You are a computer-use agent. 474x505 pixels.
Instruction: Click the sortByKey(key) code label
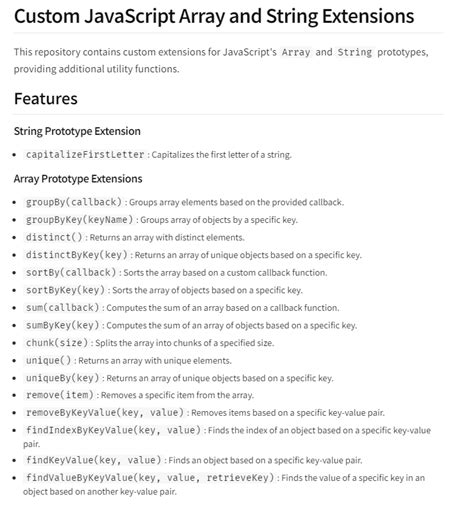click(65, 290)
